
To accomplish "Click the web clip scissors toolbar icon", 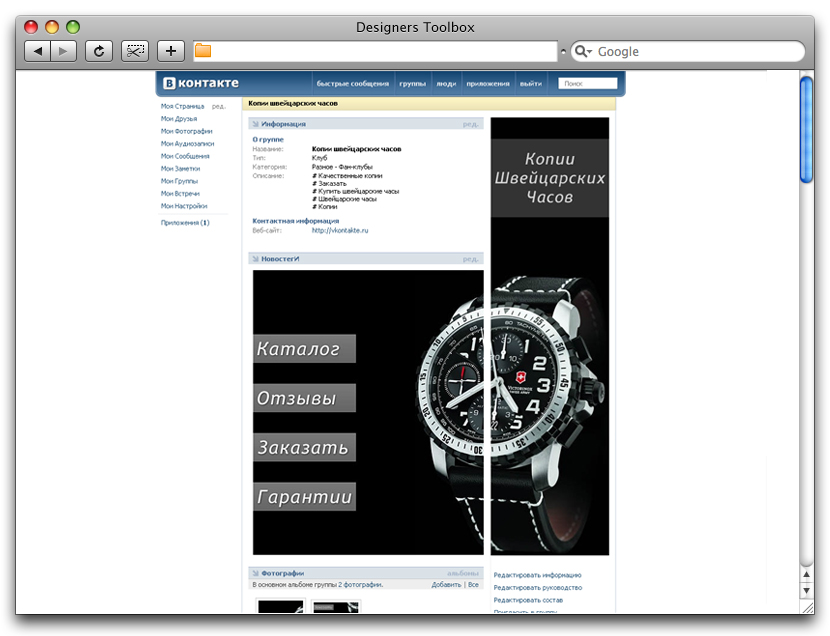I will [x=135, y=51].
